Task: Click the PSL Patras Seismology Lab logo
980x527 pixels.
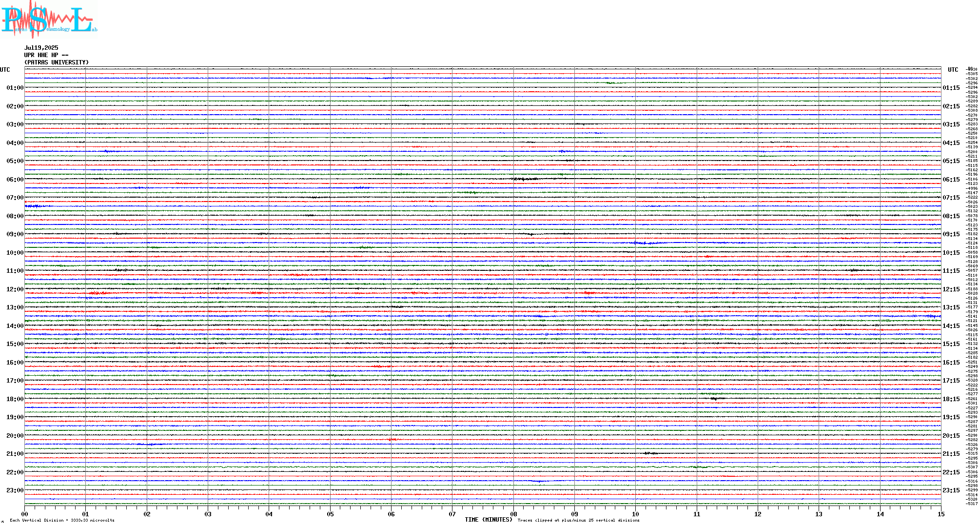Action: pyautogui.click(x=49, y=20)
